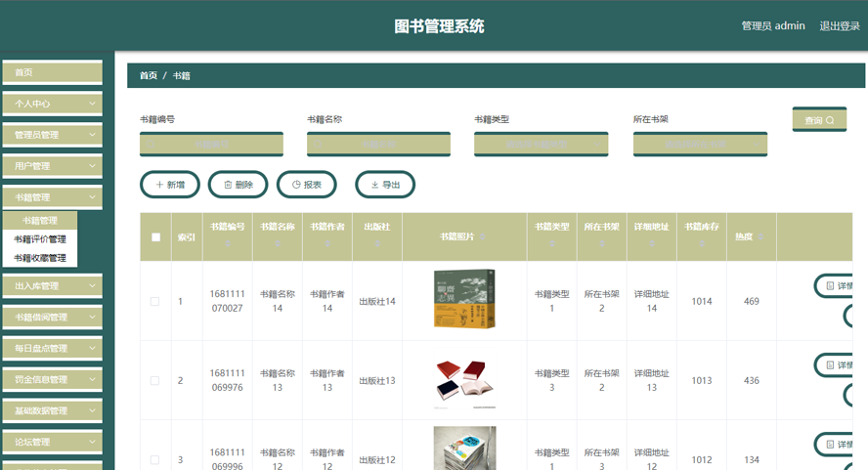The height and width of the screenshot is (470, 868).
Task: Click the 首页 breadcrumb link
Action: pos(149,75)
